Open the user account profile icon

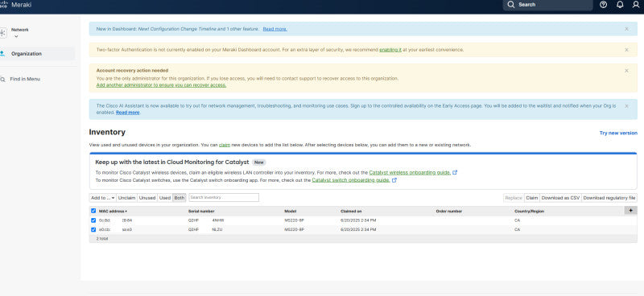636,5
